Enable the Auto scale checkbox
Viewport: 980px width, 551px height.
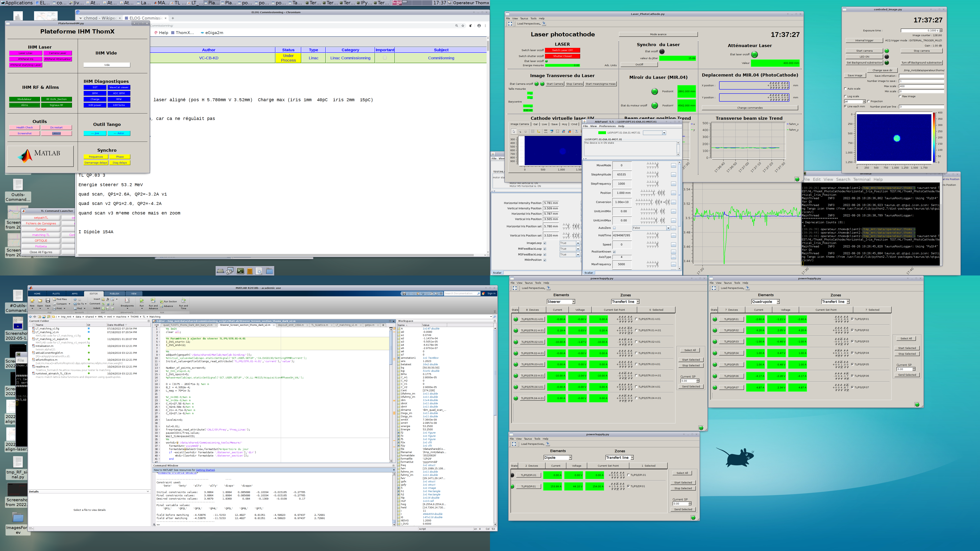click(x=845, y=89)
